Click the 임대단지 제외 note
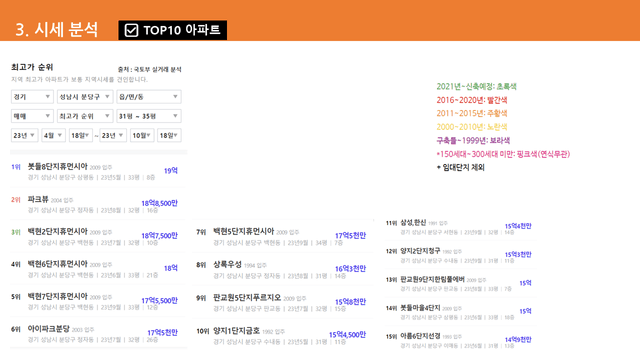This screenshot has width=640, height=360. click(460, 167)
